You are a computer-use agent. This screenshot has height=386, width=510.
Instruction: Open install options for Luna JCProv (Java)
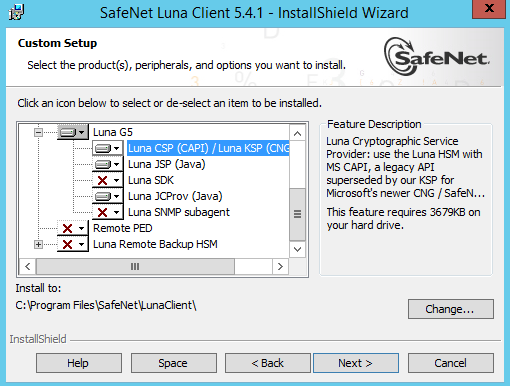pos(108,196)
